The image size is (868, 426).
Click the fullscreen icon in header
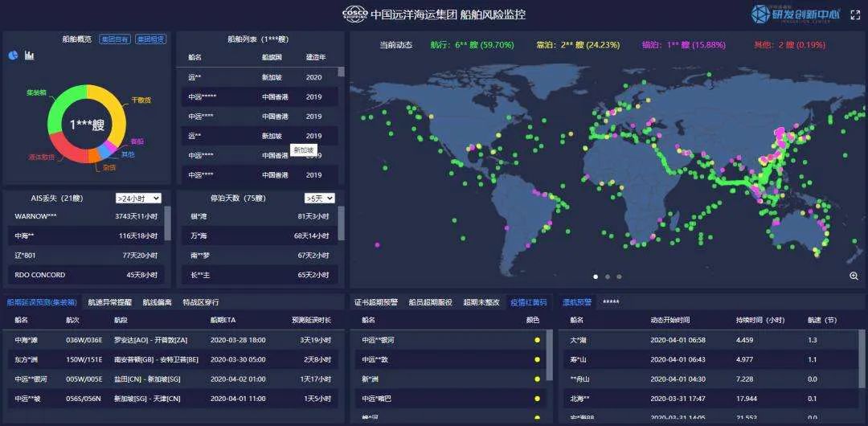click(x=855, y=14)
